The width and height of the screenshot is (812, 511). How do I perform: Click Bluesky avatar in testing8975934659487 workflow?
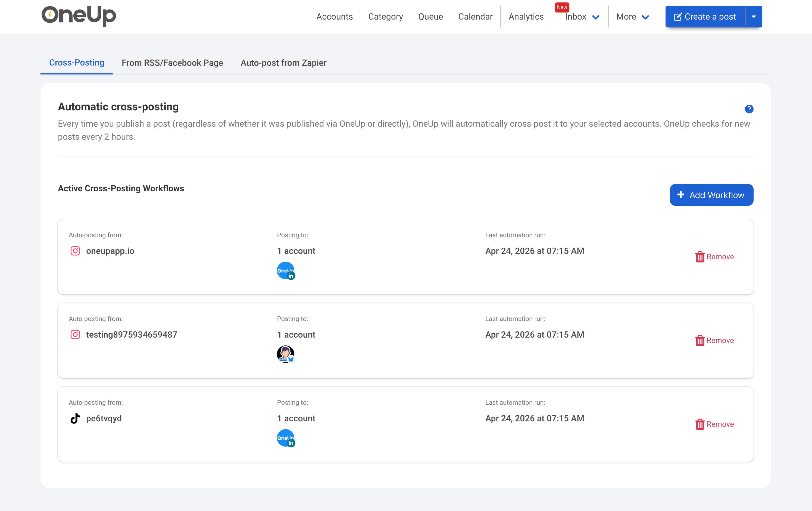point(286,354)
